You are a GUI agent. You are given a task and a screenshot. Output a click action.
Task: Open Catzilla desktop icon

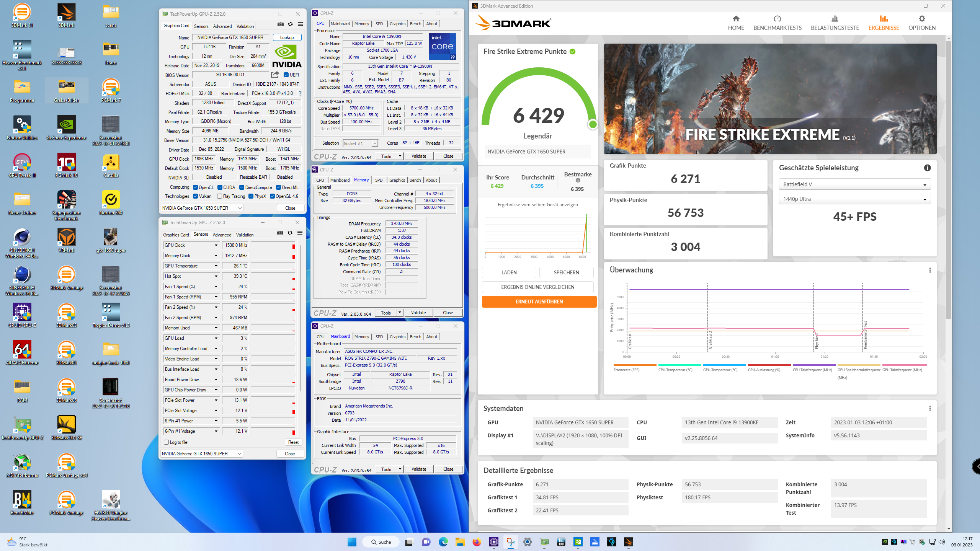(111, 165)
